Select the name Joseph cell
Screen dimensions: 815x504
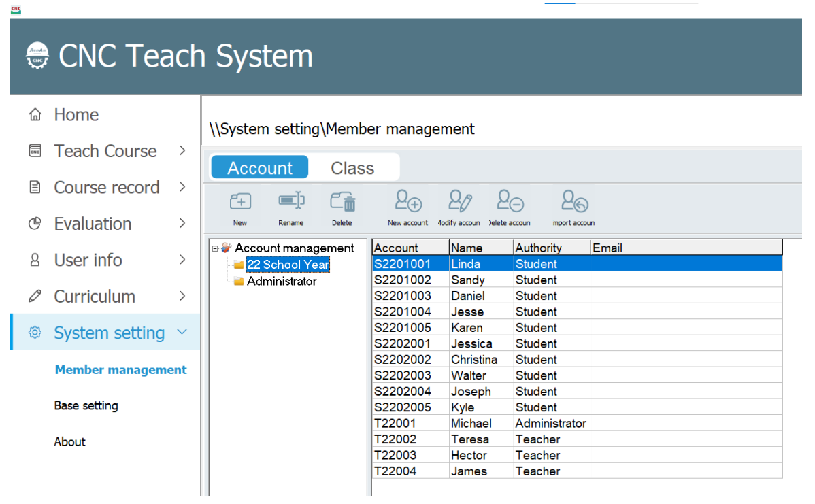point(481,391)
